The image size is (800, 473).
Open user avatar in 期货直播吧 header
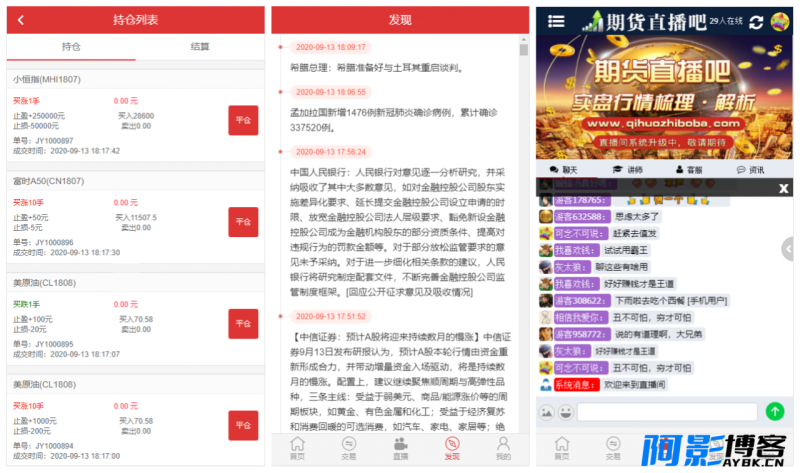(x=780, y=21)
